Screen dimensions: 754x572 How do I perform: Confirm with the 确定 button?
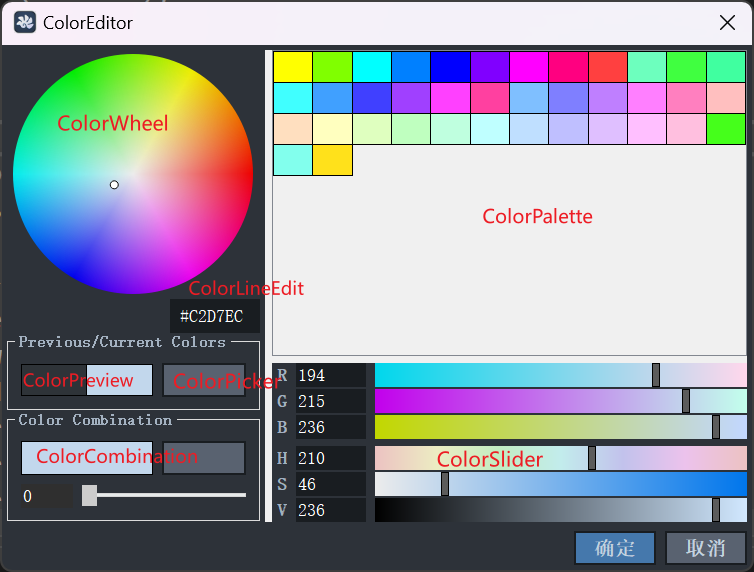(x=615, y=548)
